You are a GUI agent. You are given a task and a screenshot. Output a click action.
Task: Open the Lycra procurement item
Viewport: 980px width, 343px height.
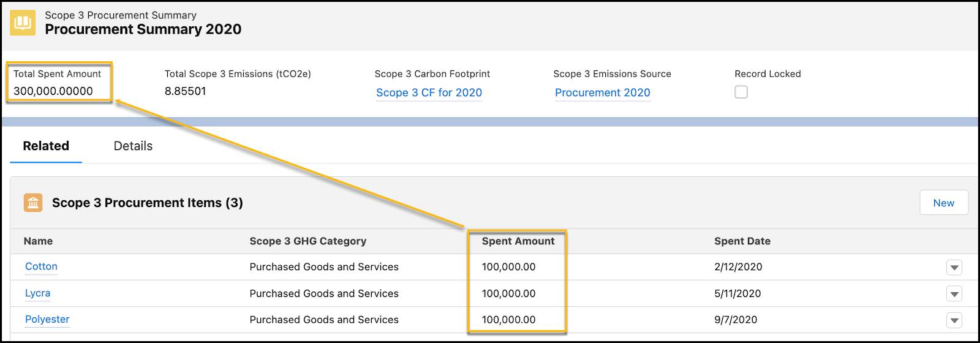point(37,293)
